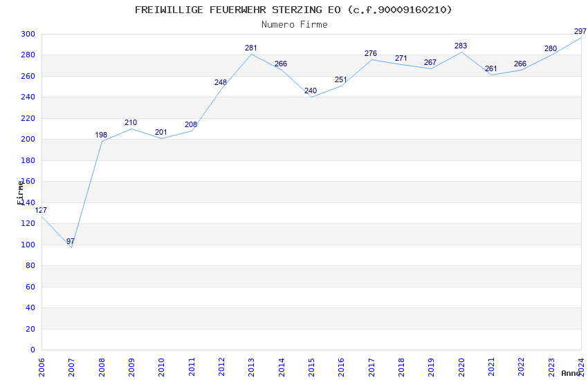Click x-axis year 2009
Image resolution: width=588 pixels, height=380 pixels.
coord(131,368)
